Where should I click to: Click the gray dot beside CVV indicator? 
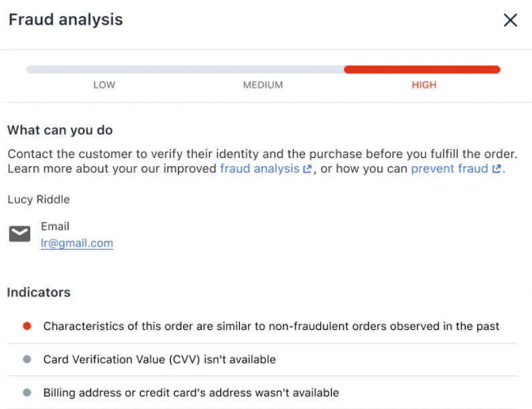27,359
